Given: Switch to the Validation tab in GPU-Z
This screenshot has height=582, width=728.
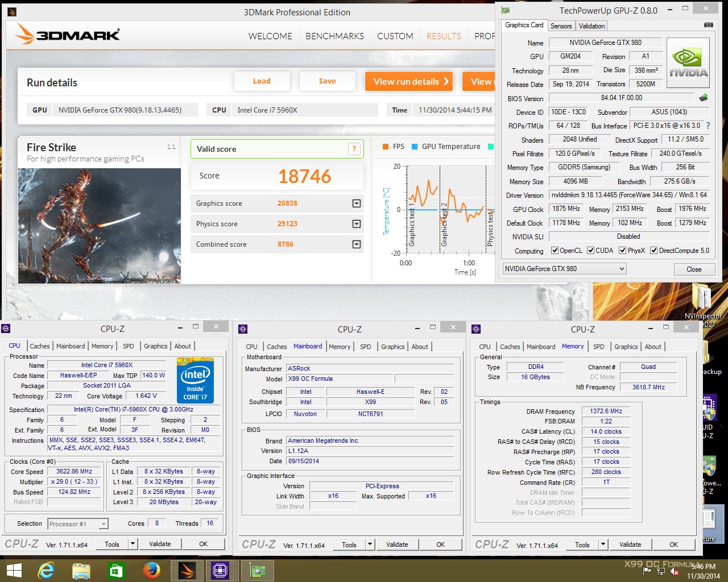Looking at the screenshot, I should pos(591,26).
